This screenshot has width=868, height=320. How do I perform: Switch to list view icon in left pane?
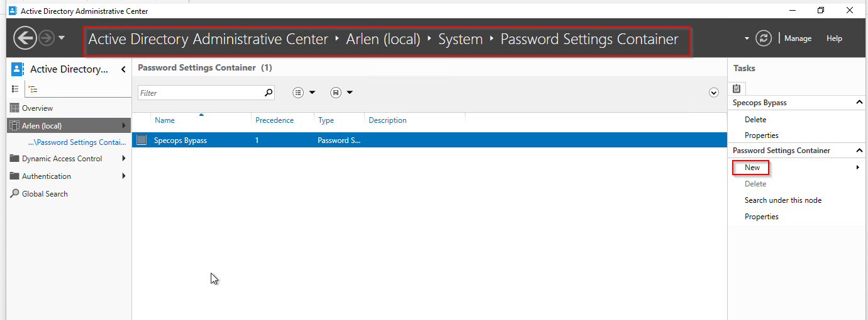[16, 89]
